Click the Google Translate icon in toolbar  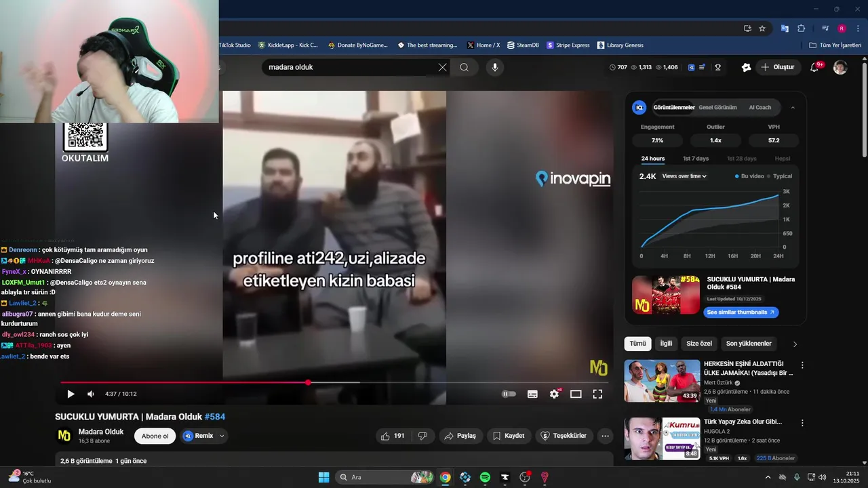pos(785,28)
